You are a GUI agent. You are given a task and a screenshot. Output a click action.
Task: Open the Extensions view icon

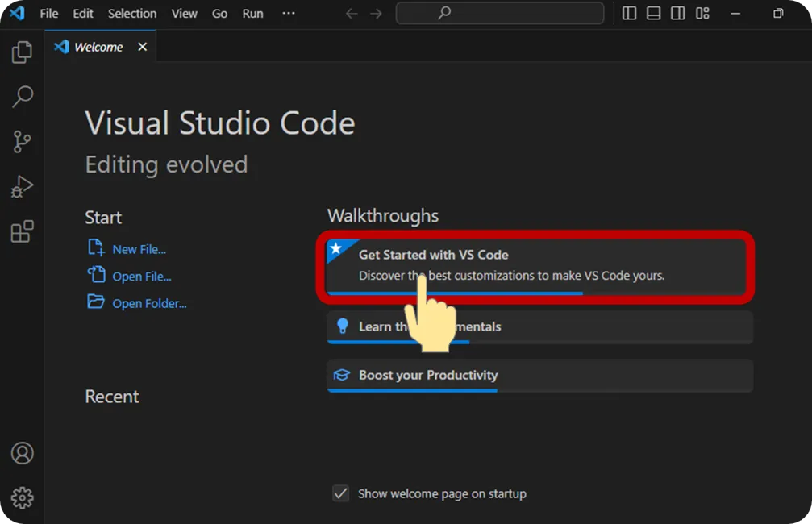point(22,232)
